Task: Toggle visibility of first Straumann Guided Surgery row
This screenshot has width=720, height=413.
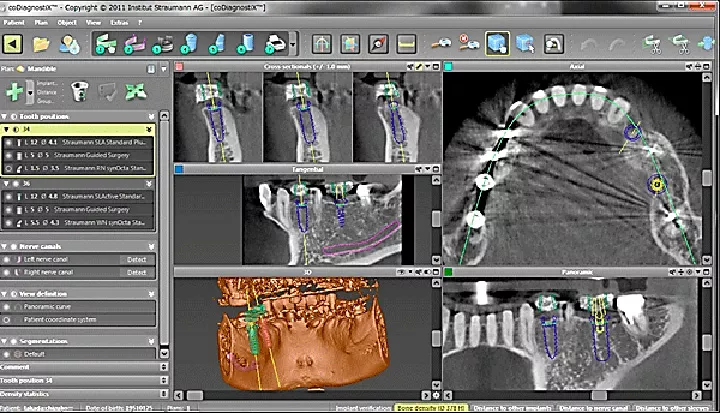Action: (8, 155)
